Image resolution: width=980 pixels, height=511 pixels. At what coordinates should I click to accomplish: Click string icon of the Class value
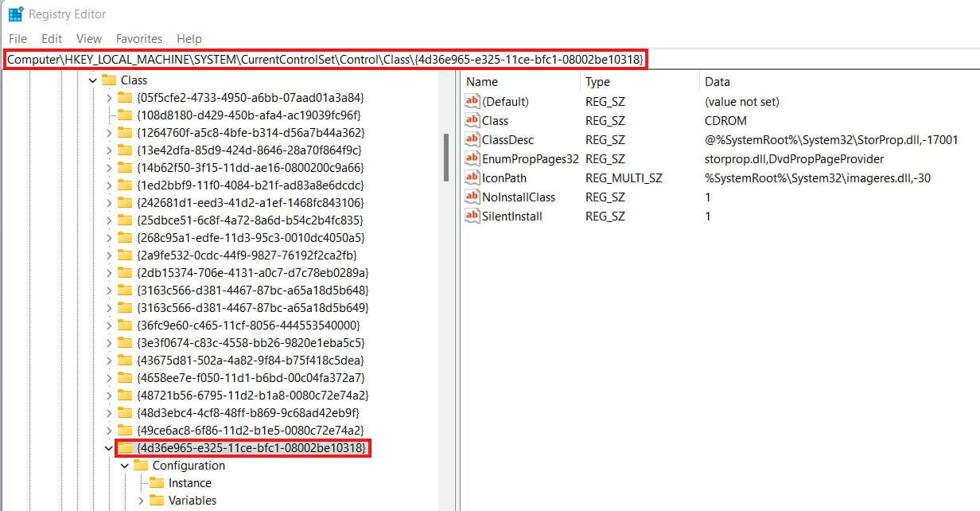pyautogui.click(x=472, y=121)
